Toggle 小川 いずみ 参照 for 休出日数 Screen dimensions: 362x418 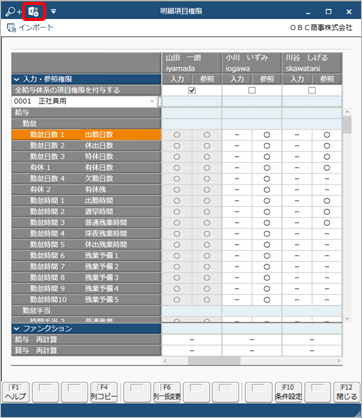tap(267, 146)
